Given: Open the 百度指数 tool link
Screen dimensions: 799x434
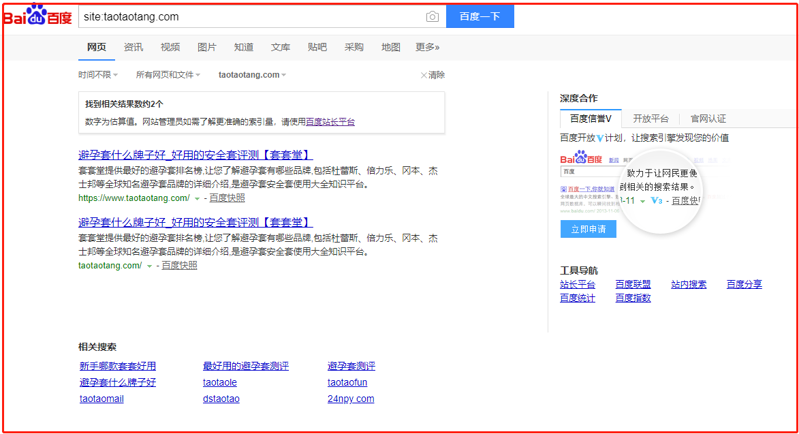Looking at the screenshot, I should click(633, 298).
